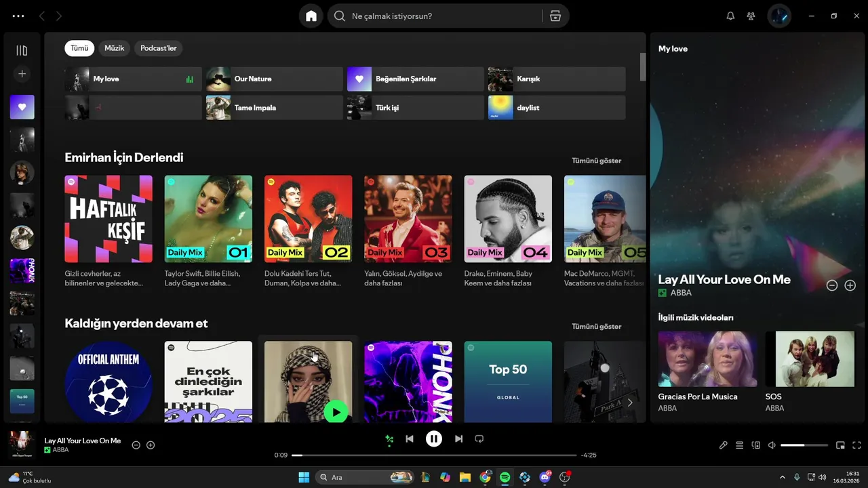Open the Browse icon in search bar

coord(555,16)
